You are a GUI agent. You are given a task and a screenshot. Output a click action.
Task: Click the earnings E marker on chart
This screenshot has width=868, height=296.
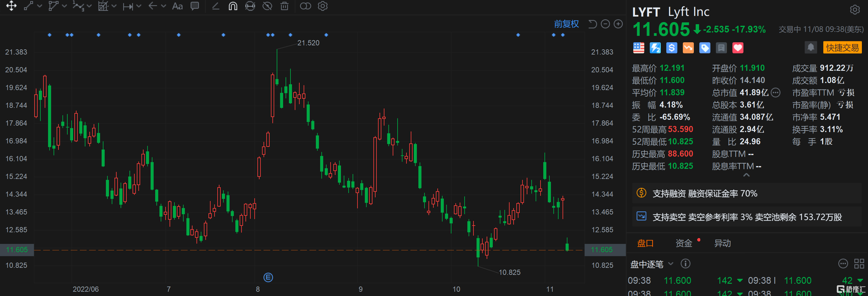pyautogui.click(x=268, y=278)
